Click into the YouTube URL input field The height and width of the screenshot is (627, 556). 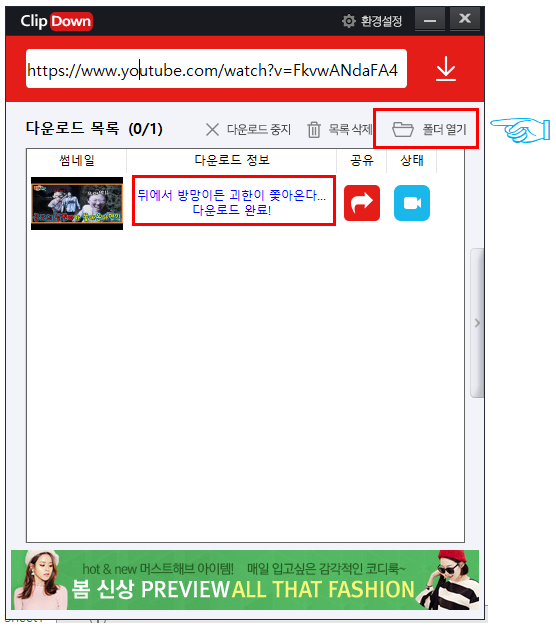click(216, 69)
